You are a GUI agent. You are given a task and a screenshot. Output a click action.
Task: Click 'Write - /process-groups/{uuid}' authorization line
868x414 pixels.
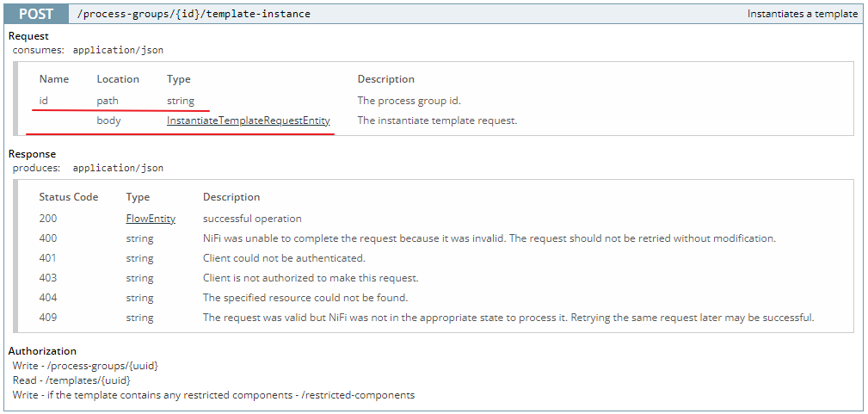pyautogui.click(x=86, y=367)
